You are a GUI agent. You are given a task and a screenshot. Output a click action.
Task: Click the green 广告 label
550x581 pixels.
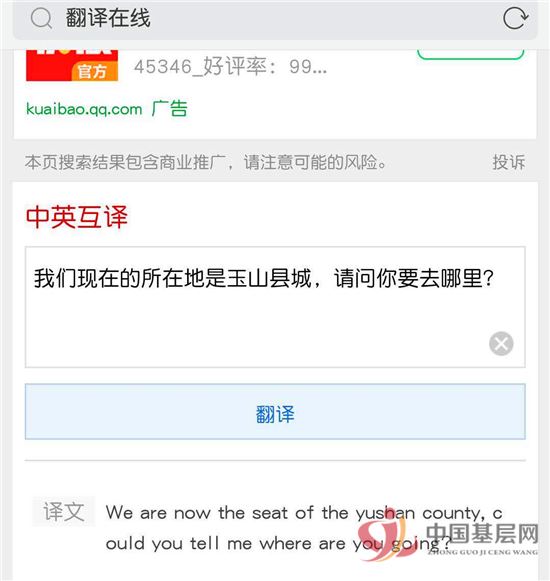(x=170, y=109)
